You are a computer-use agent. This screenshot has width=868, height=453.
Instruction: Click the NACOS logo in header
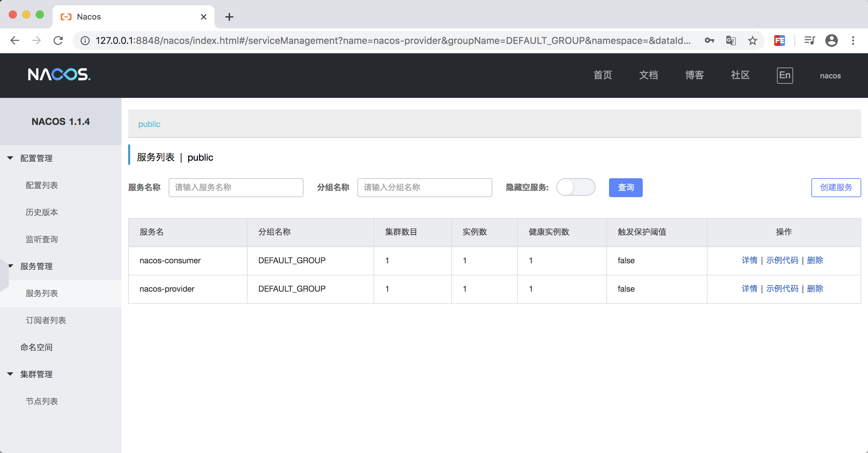pos(59,75)
